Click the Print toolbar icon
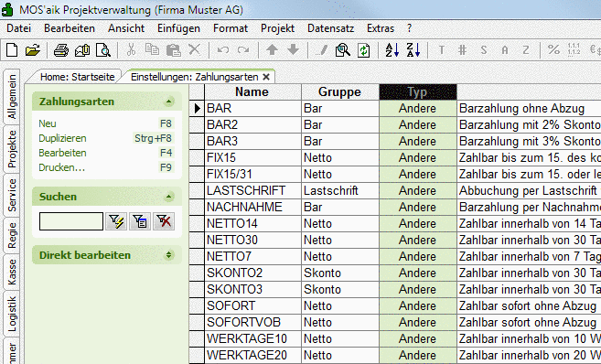601x364 pixels. tap(61, 50)
